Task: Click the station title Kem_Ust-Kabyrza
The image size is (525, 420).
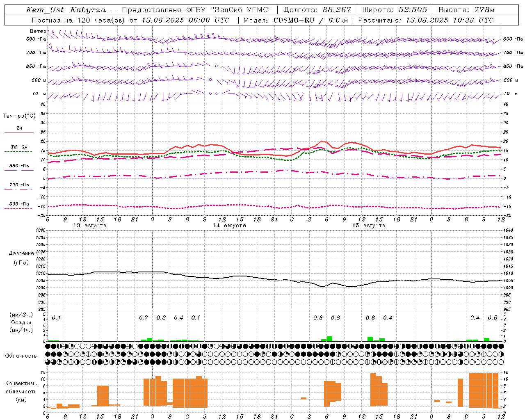Action: (66, 10)
